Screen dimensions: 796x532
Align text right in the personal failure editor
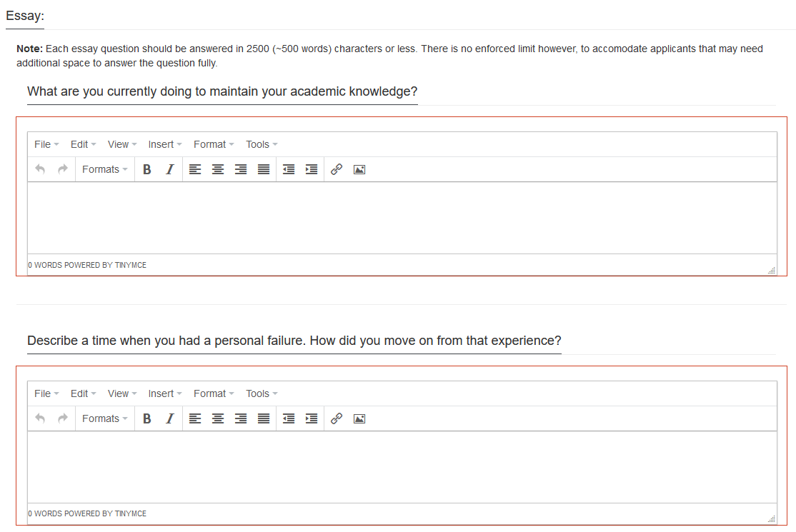pyautogui.click(x=241, y=418)
